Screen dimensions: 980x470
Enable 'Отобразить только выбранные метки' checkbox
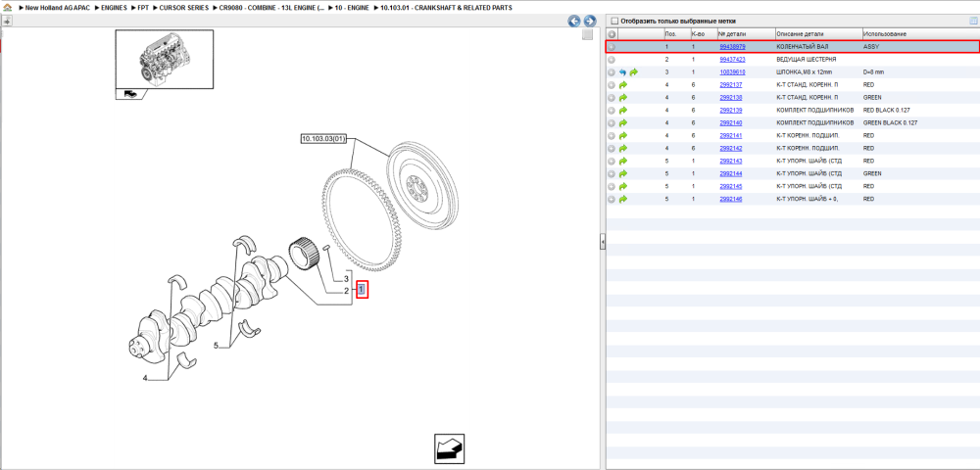(x=613, y=21)
